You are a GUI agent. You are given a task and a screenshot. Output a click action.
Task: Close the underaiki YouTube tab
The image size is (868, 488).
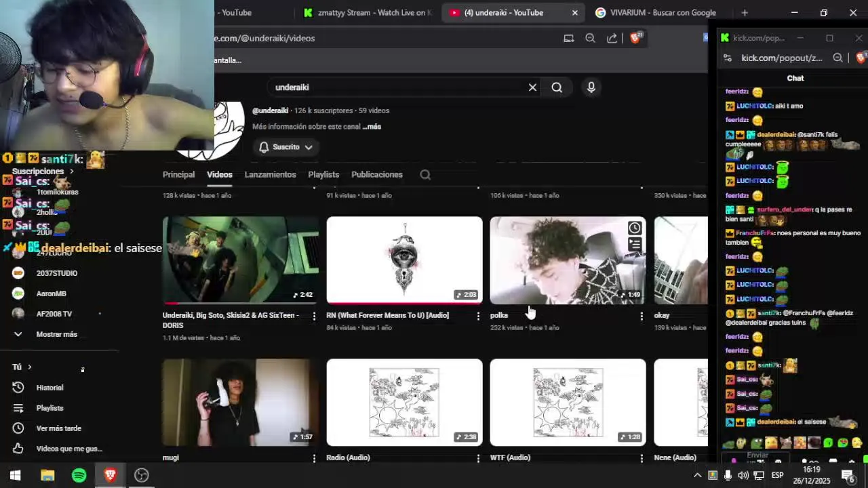[x=575, y=13]
